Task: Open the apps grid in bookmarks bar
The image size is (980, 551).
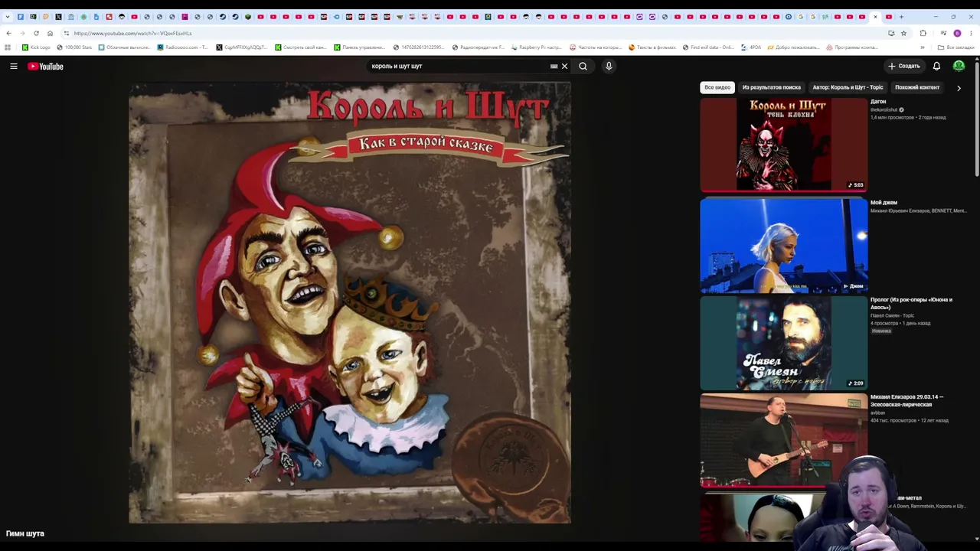Action: point(8,47)
